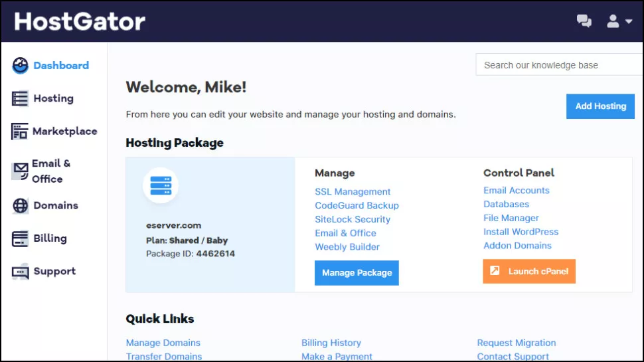644x362 pixels.
Task: Focus the knowledge base search field
Action: pos(560,64)
